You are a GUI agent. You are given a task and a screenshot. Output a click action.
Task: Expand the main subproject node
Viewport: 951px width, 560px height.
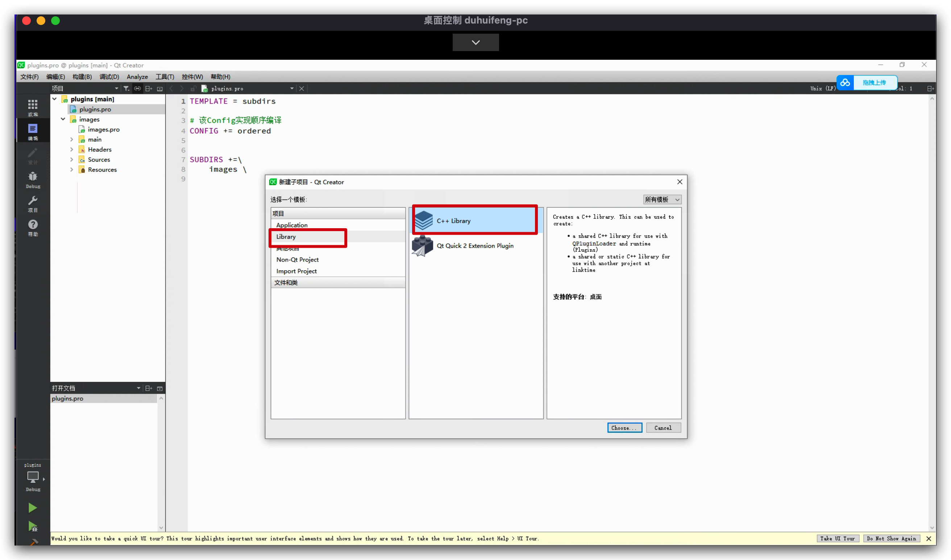(x=71, y=139)
